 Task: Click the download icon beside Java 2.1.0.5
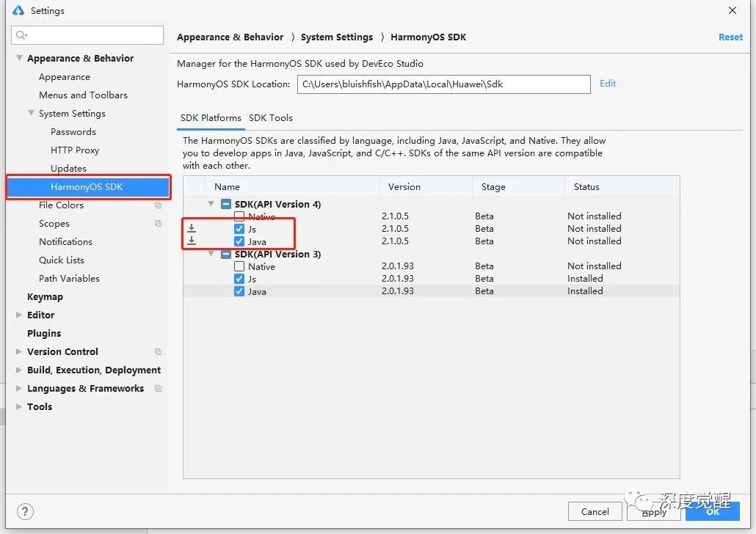(192, 241)
